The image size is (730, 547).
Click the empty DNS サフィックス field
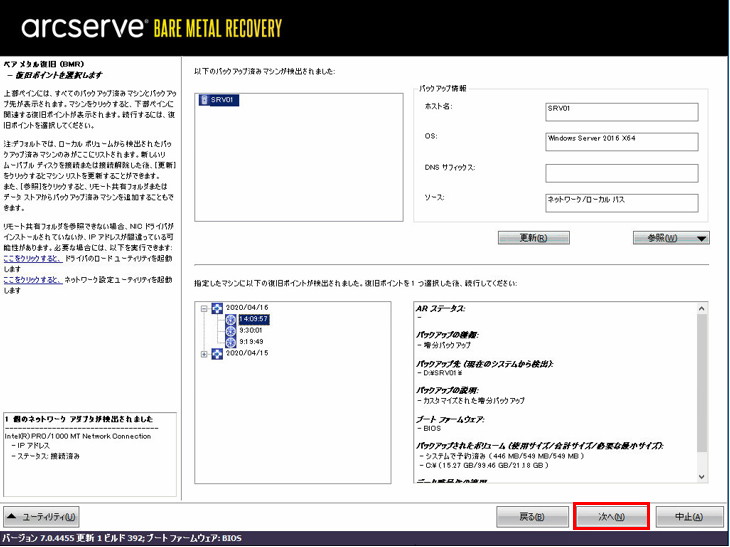(x=622, y=173)
